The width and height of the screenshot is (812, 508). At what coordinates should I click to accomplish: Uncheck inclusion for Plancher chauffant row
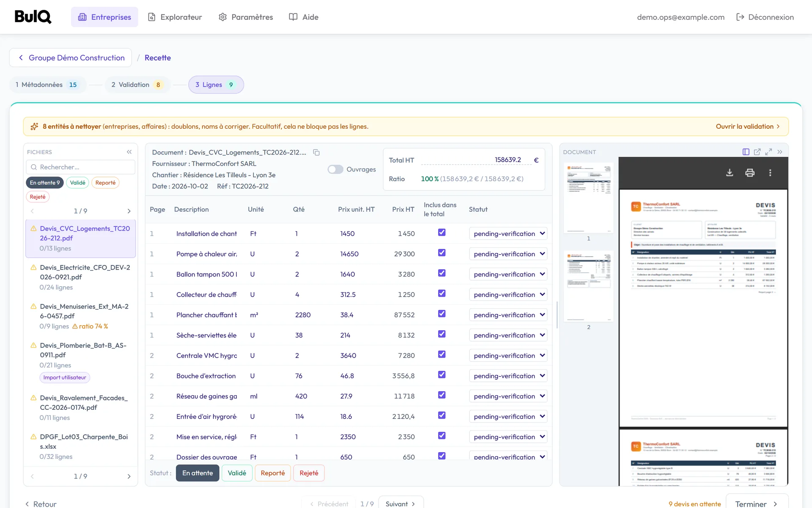point(442,314)
